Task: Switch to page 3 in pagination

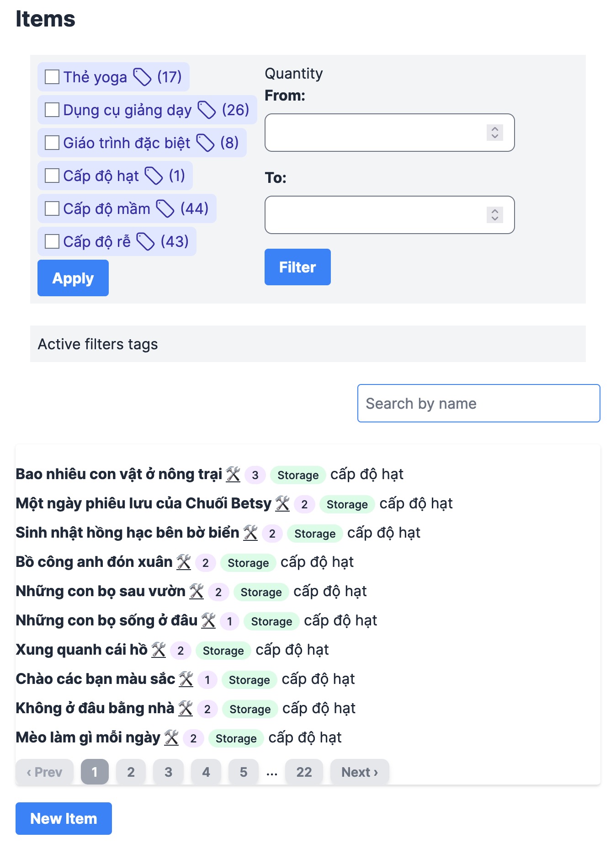Action: (168, 772)
